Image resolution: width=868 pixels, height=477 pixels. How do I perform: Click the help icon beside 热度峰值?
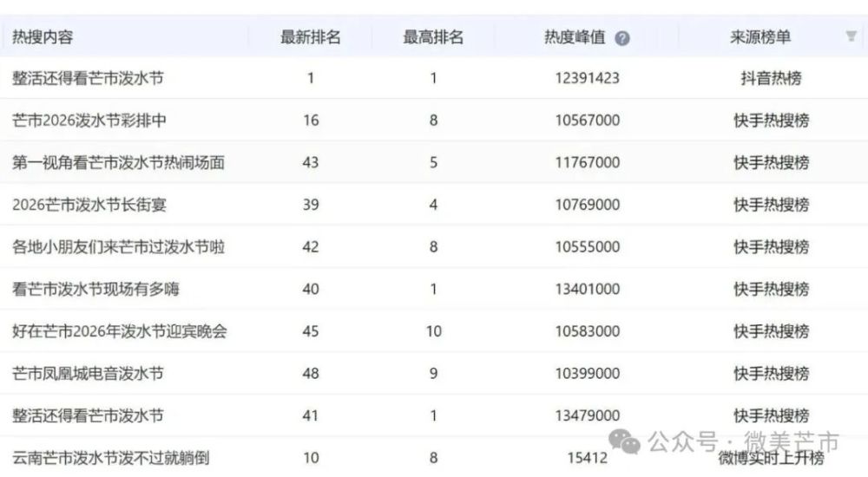[622, 38]
